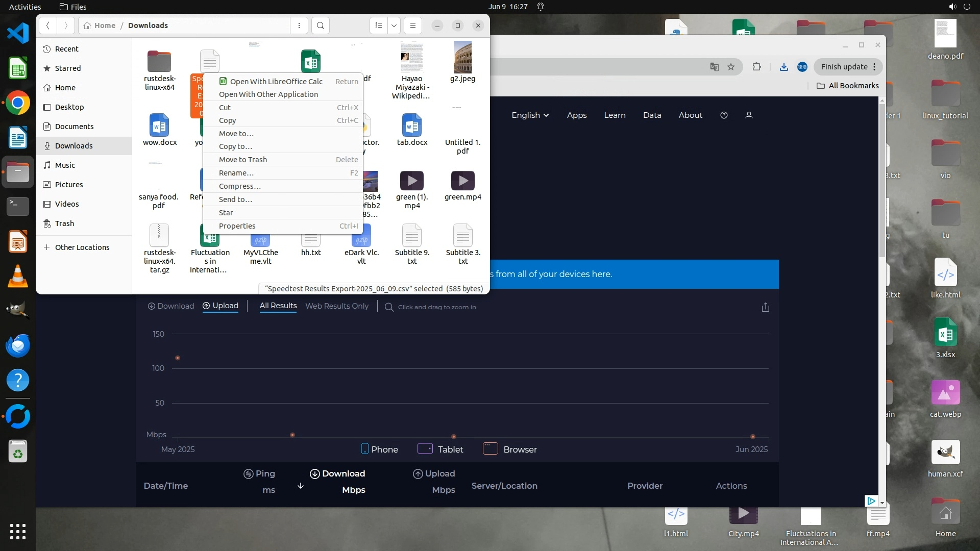Click the share icon above results chart
980x551 pixels.
[765, 307]
